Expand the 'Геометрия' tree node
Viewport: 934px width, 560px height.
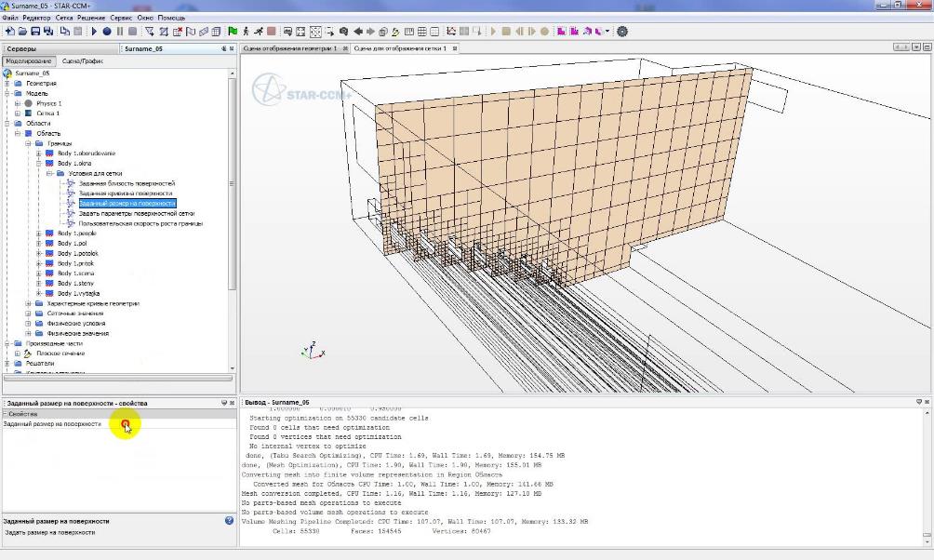pyautogui.click(x=7, y=84)
